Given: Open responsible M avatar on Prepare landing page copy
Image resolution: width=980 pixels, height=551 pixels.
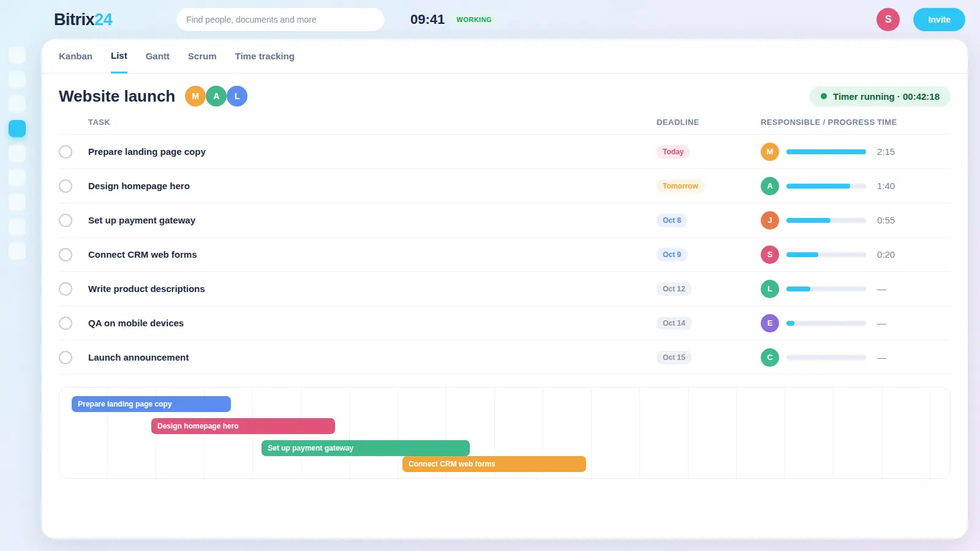Looking at the screenshot, I should (770, 152).
